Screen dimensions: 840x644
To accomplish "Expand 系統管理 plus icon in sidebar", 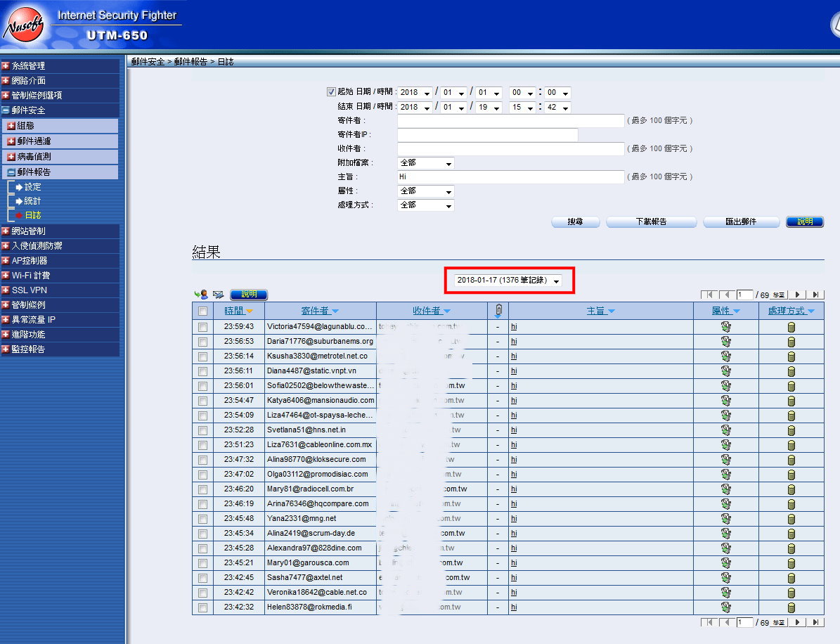I will coord(6,65).
